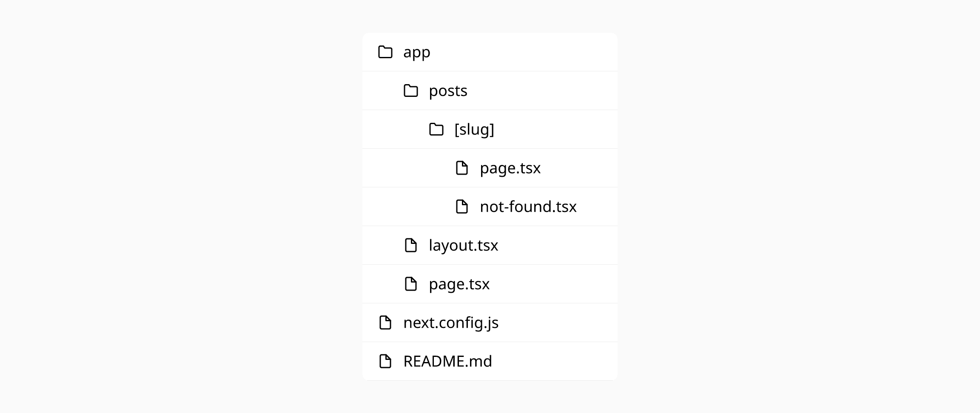
Task: Collapse the posts folder
Action: 490,91
